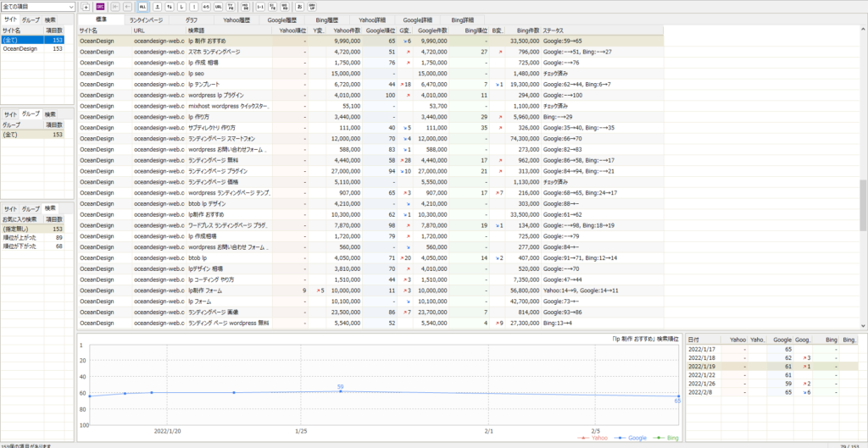The image size is (868, 448).
Task: Select the 2022/1/17 row in history table
Action: tap(771, 349)
